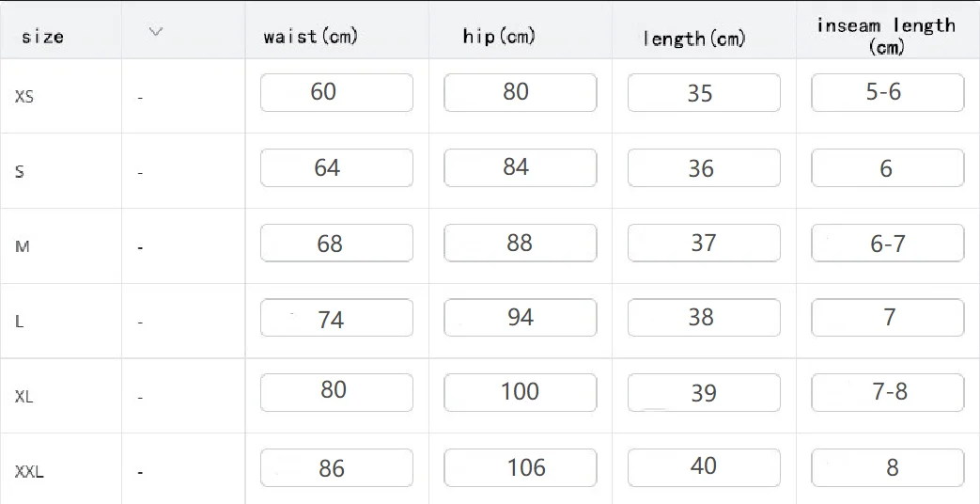Click the inseam length (cm) column header
The image size is (980, 504).
pos(885,36)
